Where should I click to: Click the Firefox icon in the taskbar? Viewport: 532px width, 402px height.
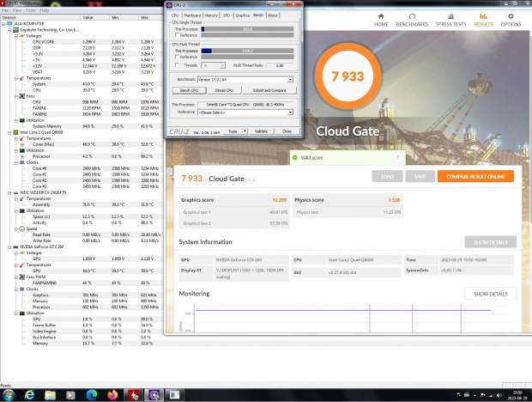[x=112, y=394]
